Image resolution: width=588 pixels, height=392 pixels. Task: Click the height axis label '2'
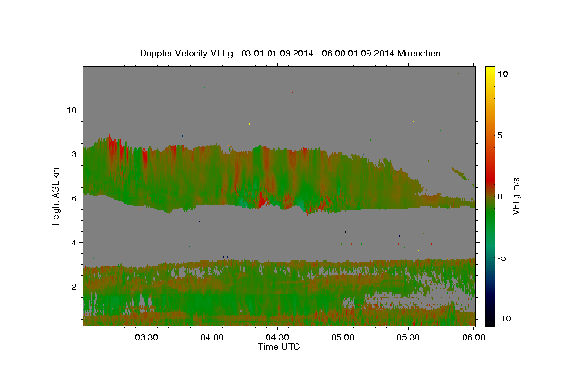coord(74,286)
